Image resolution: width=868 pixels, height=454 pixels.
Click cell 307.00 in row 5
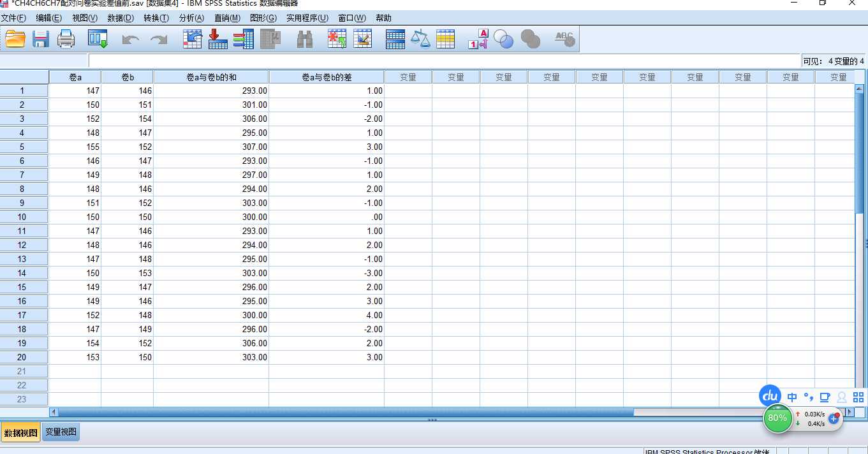point(211,147)
